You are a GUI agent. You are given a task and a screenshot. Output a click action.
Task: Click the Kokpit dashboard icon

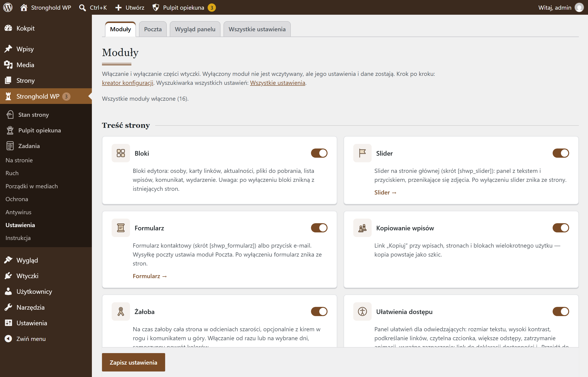[x=8, y=28]
